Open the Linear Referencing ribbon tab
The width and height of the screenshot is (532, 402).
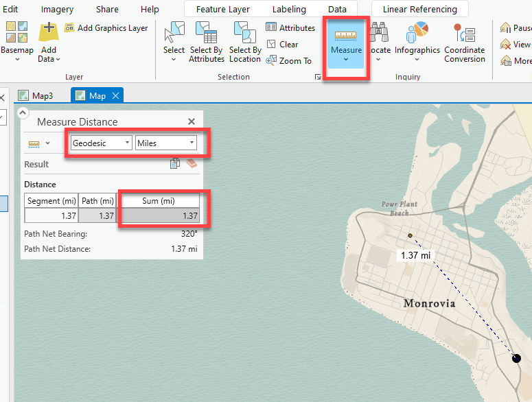(419, 10)
